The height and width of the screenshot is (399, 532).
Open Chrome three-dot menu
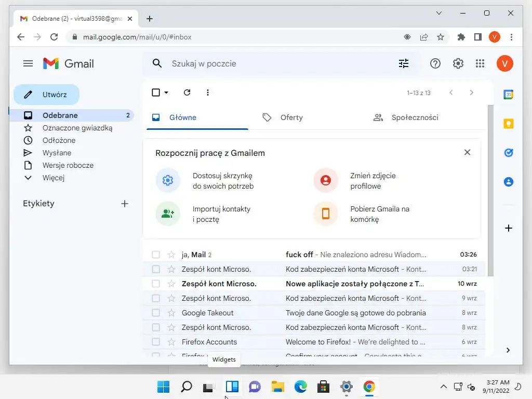pos(511,37)
